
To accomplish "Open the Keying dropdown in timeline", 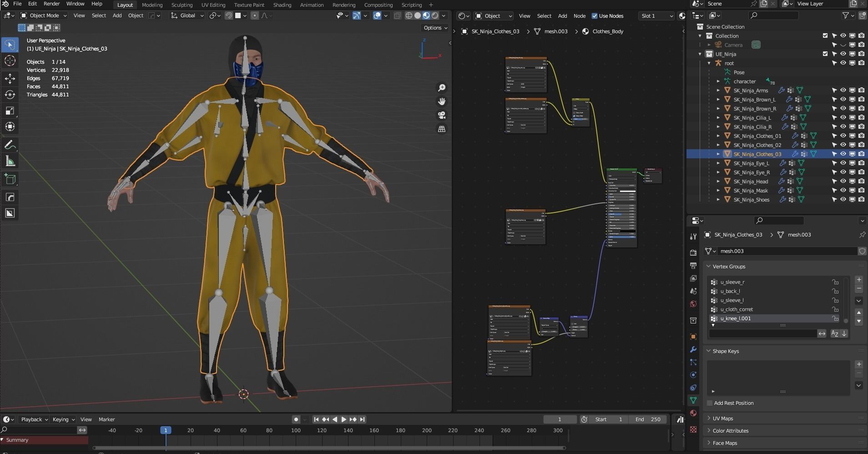I will coord(63,419).
